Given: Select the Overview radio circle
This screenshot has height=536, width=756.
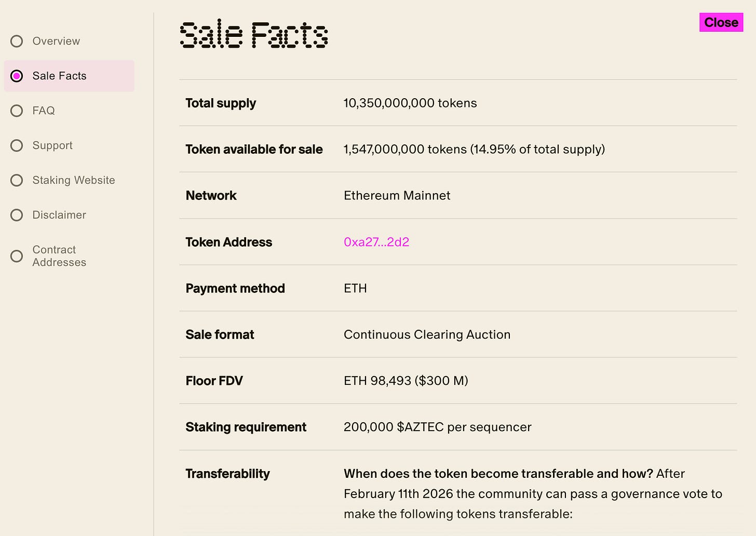Looking at the screenshot, I should click(17, 41).
